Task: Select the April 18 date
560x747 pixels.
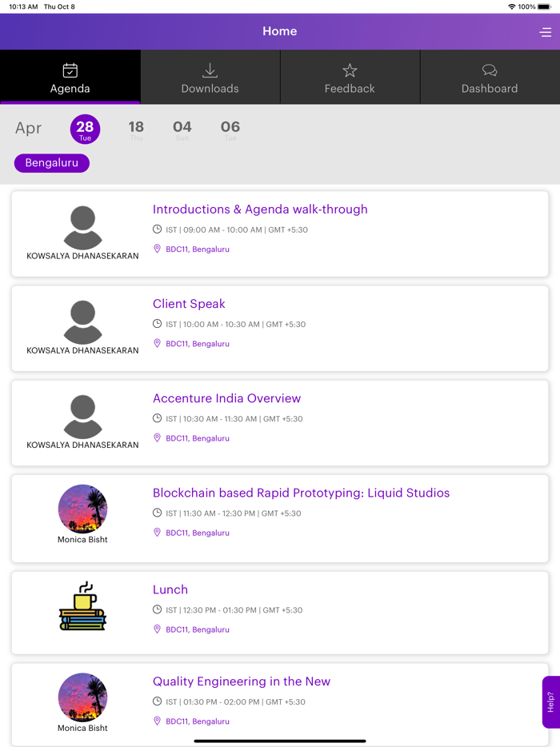Action: pos(136,130)
